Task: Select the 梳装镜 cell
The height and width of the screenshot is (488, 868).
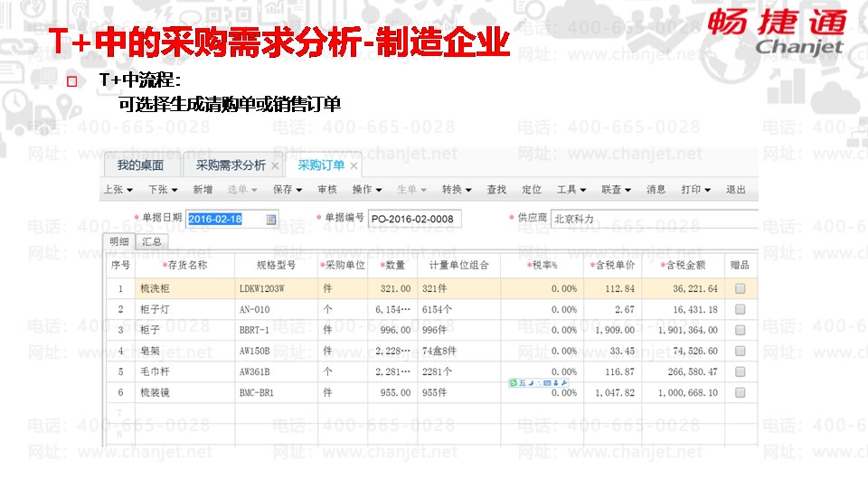Action: point(184,392)
